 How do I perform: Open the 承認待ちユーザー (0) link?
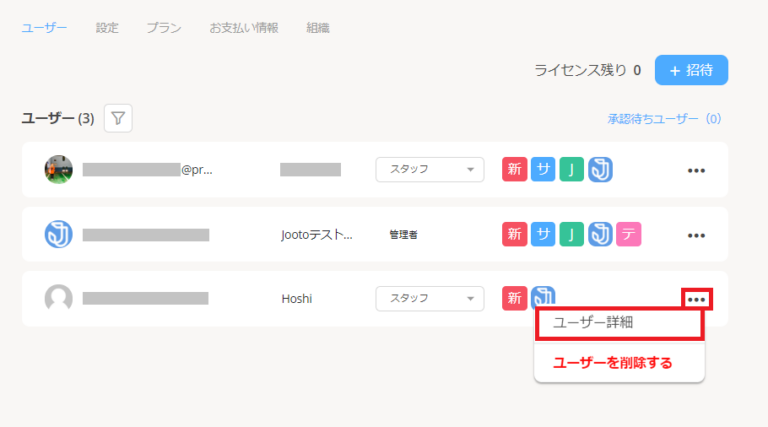(664, 119)
